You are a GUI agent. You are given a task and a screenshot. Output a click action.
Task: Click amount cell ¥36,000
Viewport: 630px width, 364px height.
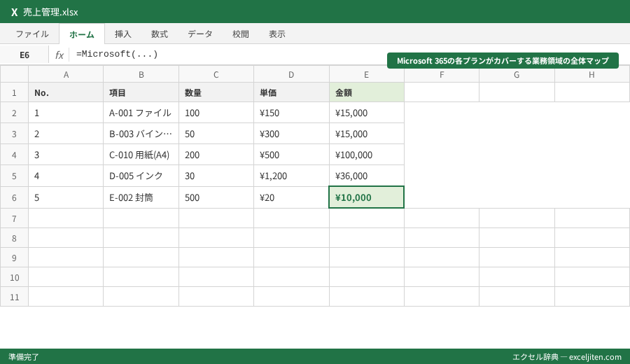tap(366, 176)
